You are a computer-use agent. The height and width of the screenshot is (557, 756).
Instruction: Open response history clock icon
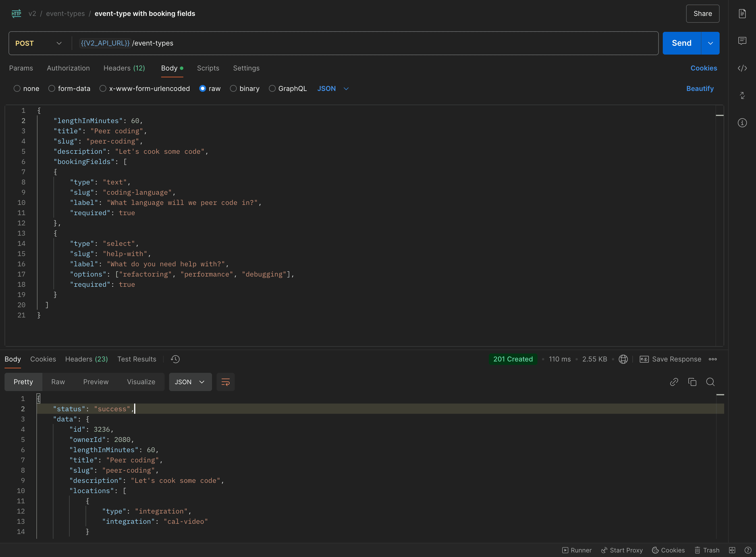tap(175, 359)
